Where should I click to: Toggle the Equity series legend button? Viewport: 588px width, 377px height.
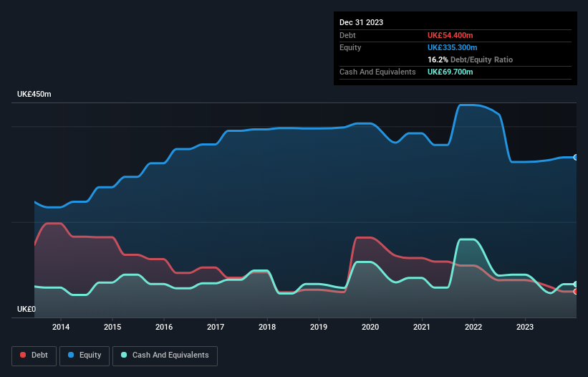(85, 355)
